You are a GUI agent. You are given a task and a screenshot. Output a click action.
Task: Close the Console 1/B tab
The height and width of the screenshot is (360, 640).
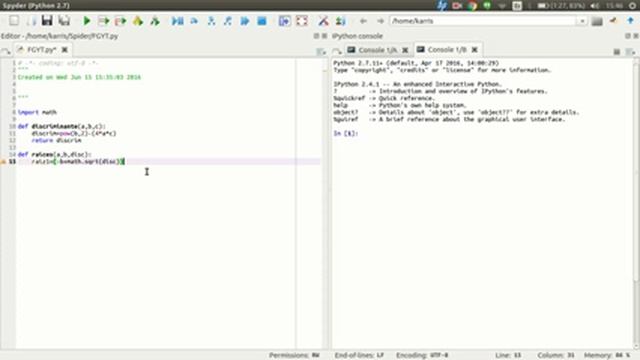click(474, 50)
